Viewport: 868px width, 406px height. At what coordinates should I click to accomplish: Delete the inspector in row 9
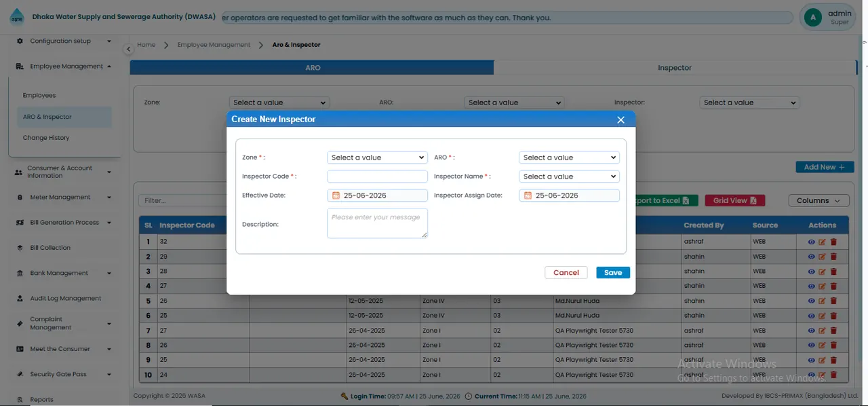click(x=833, y=360)
